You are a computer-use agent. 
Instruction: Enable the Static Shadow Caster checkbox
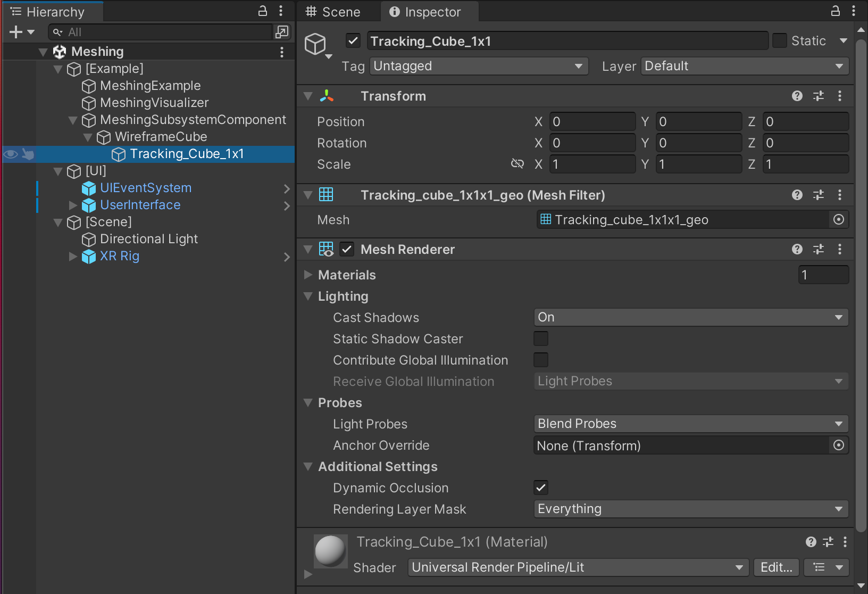point(541,339)
